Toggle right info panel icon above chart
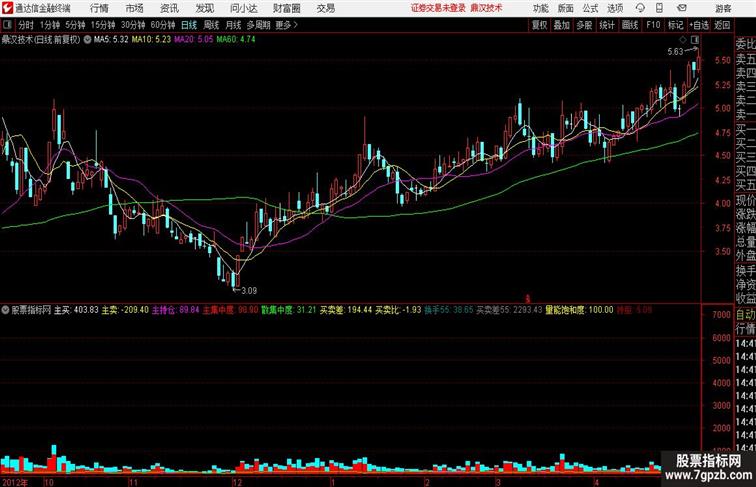This screenshot has width=756, height=487. [x=695, y=40]
